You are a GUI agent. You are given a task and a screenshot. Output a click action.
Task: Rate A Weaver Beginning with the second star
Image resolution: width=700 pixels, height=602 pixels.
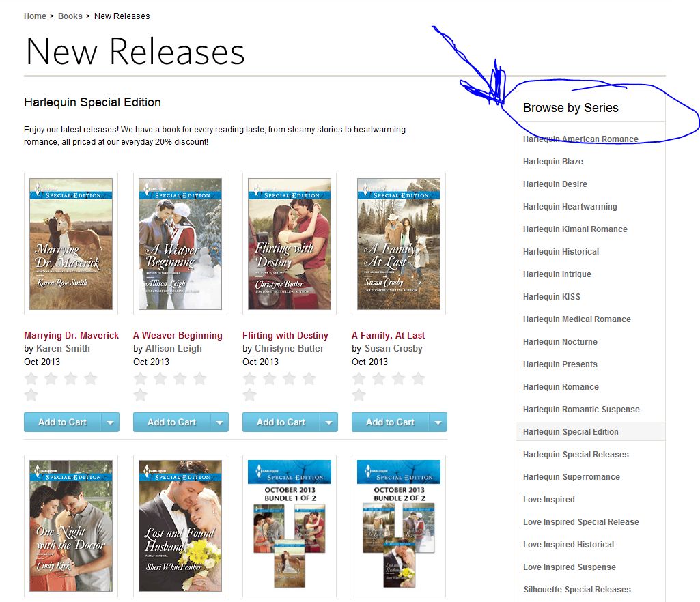pos(160,379)
